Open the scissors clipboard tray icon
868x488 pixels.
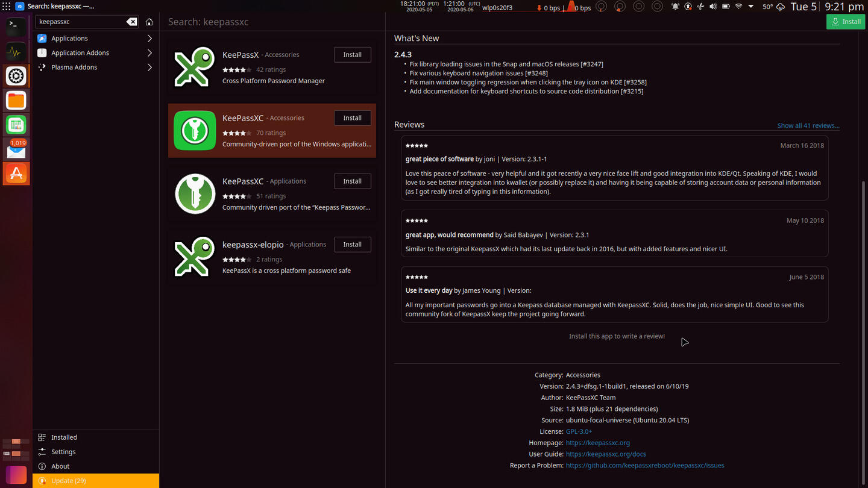(700, 7)
